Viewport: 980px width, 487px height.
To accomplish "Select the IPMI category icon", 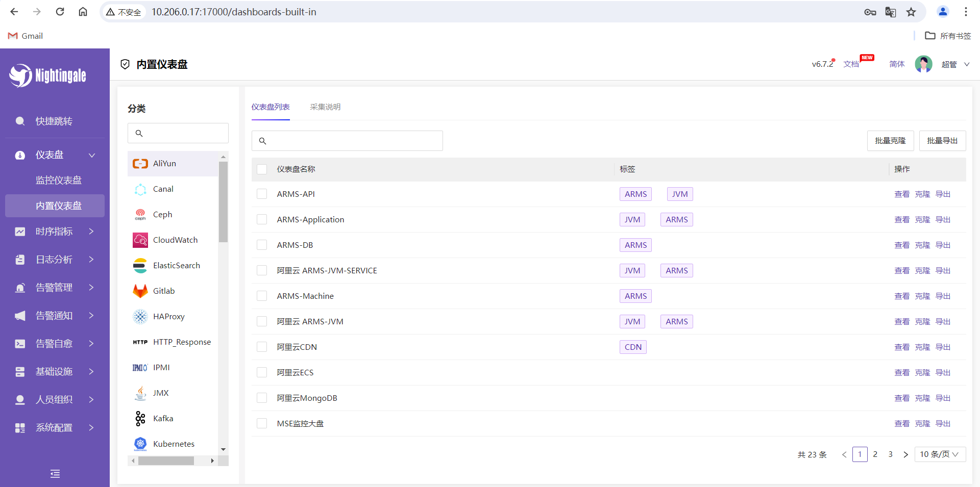I will (x=140, y=368).
